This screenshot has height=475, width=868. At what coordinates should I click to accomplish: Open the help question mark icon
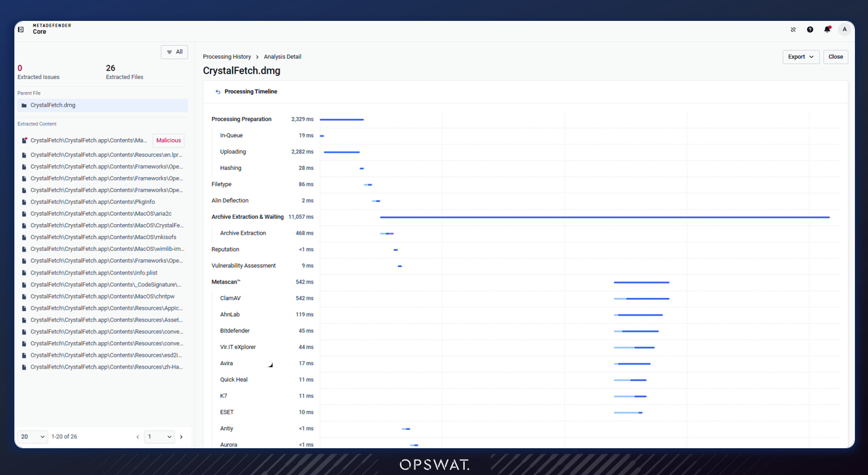(810, 29)
